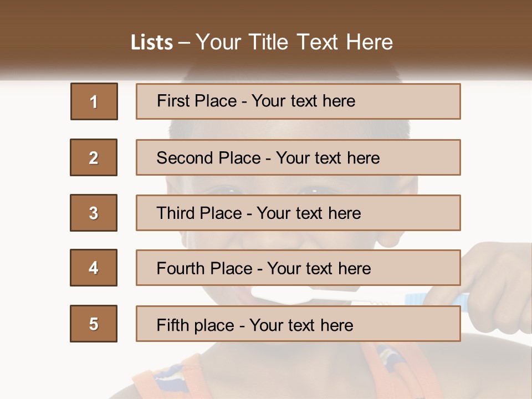Select the number 2 brown box
The height and width of the screenshot is (399, 532).
(x=94, y=157)
